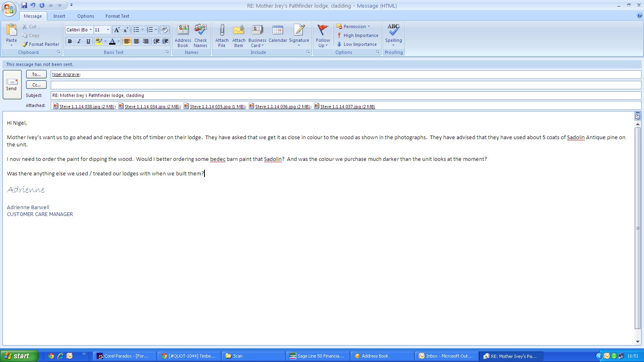Open attachment Steve 1.1.14 034.jpg link

[150, 107]
